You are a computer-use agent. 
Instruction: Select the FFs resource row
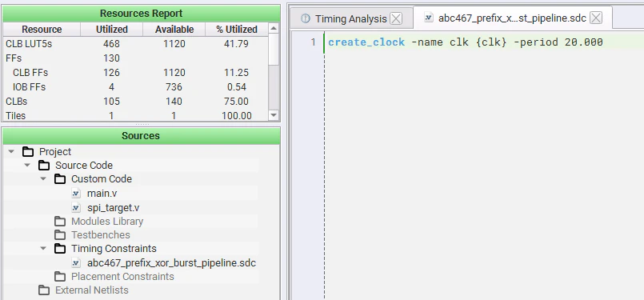(135, 58)
